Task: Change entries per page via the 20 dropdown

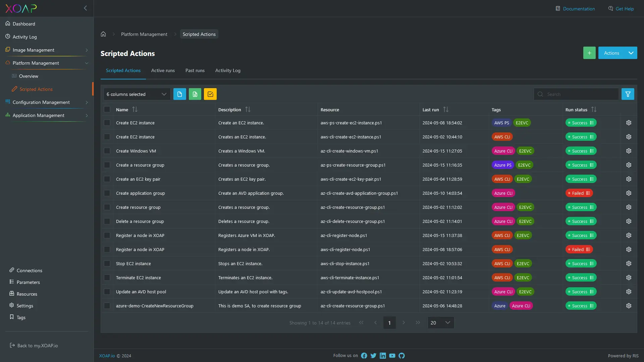Action: point(440,322)
